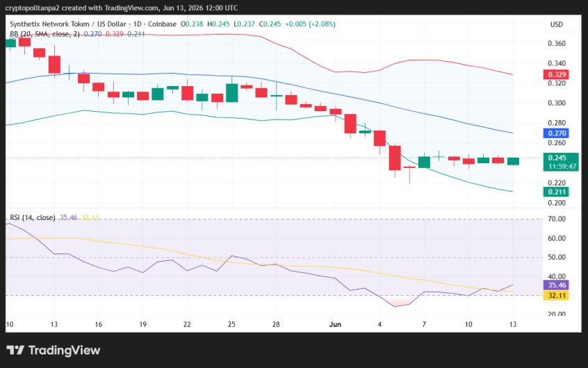Click the 'Jun' date label on time axis
This screenshot has height=368, width=588.
pos(335,324)
